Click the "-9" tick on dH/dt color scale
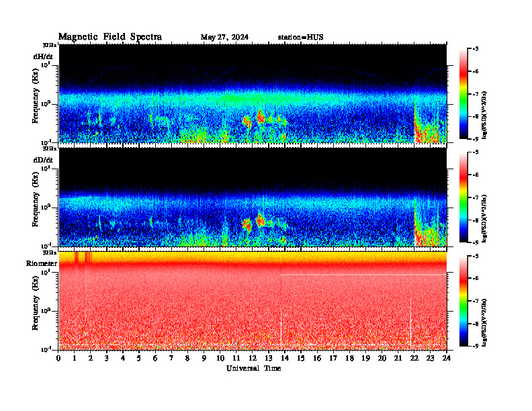532x411 pixels. (x=476, y=139)
